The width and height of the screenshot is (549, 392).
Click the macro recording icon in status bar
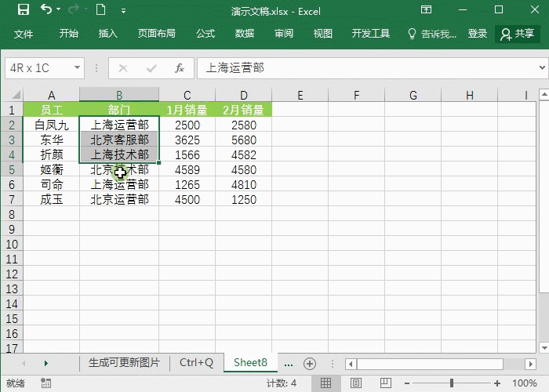[x=45, y=383]
